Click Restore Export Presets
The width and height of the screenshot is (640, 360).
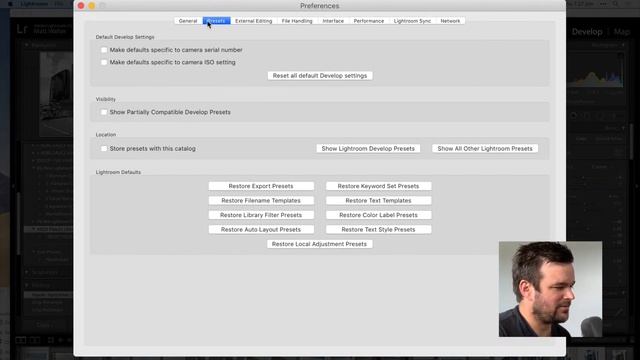click(261, 186)
